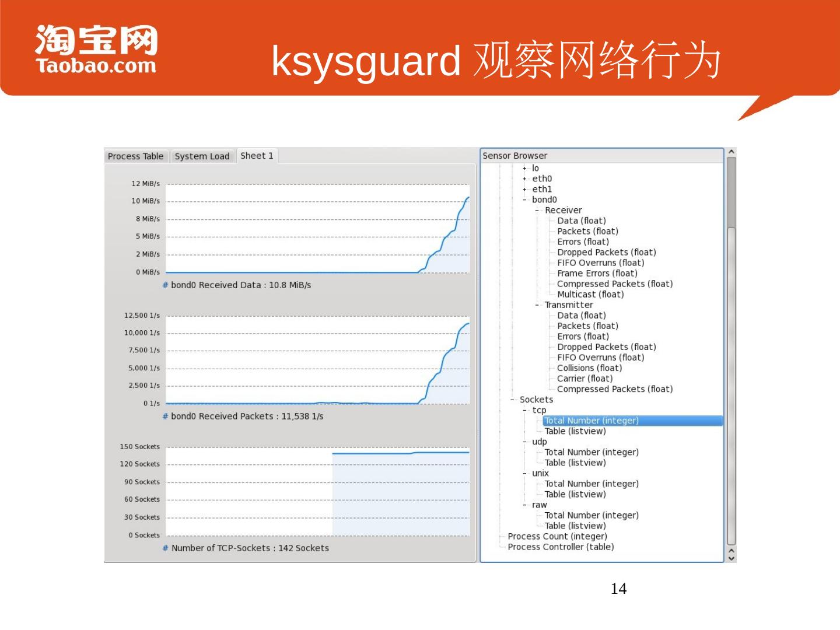
Task: Click the Sockets tree item label
Action: [536, 400]
